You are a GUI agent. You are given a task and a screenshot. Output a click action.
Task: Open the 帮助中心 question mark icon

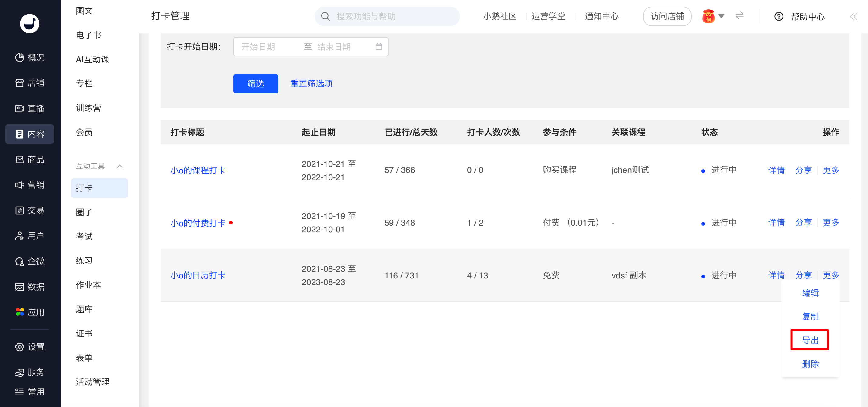coord(778,16)
